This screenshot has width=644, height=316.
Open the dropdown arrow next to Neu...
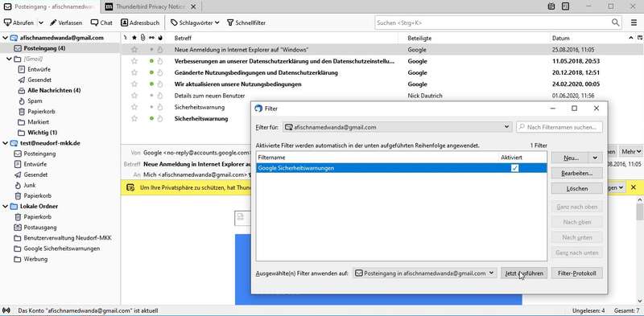596,158
